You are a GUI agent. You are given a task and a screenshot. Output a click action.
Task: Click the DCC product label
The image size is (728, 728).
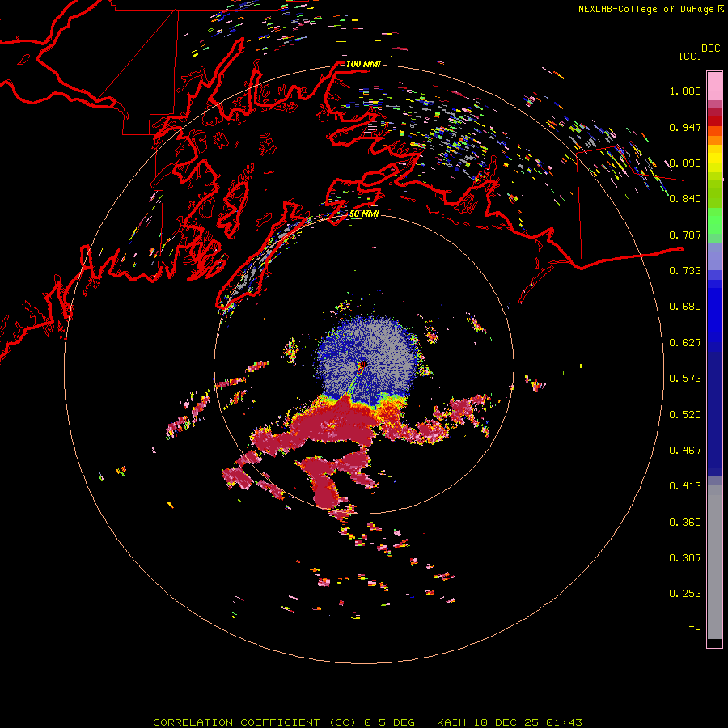pos(710,49)
